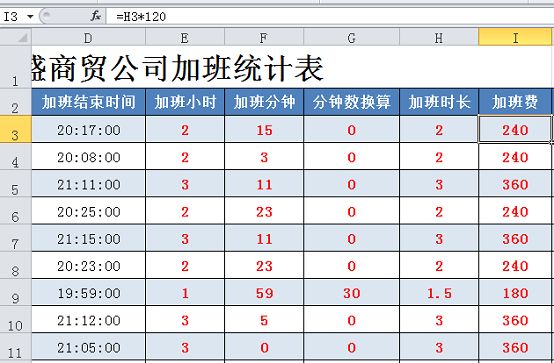Click the 加班分钟 header cell

coord(264,102)
